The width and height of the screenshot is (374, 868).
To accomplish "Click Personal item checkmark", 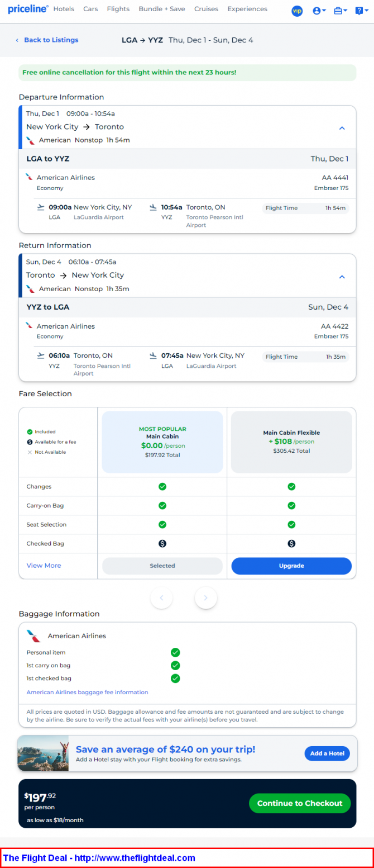I will coord(175,652).
